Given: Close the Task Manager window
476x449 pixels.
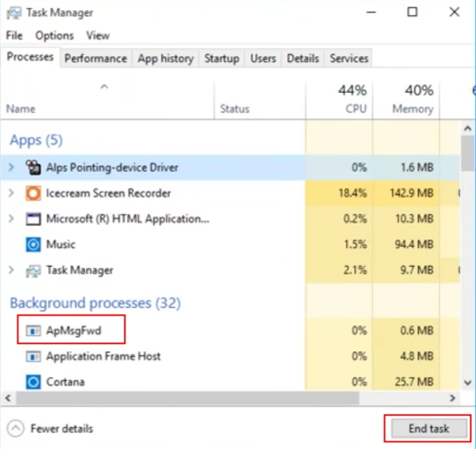Looking at the screenshot, I should 454,12.
